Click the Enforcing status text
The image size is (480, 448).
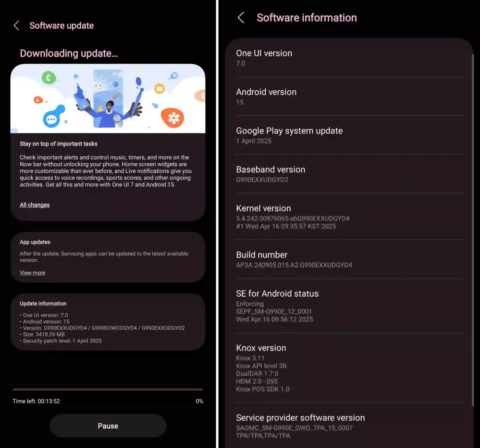tap(250, 303)
